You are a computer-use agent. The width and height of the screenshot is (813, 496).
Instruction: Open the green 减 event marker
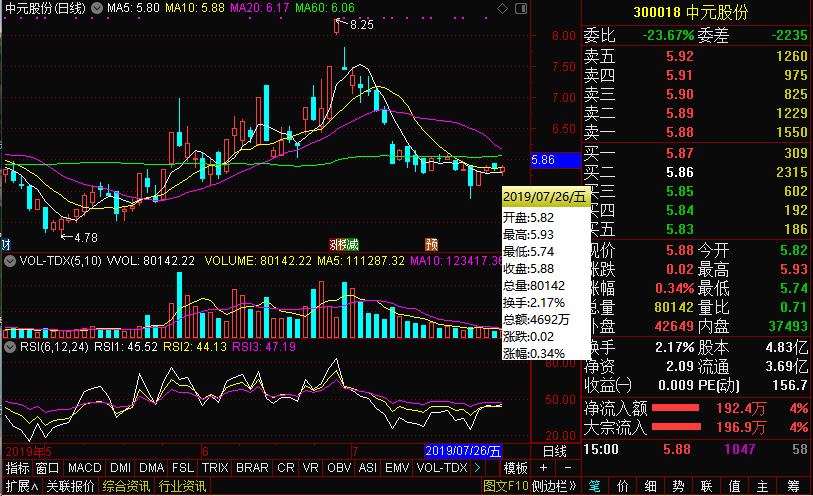click(353, 244)
